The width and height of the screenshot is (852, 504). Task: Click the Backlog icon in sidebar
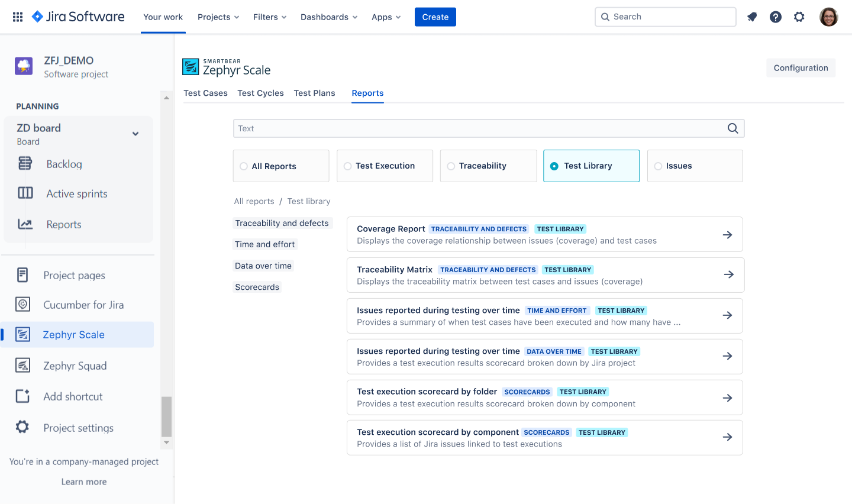coord(25,163)
